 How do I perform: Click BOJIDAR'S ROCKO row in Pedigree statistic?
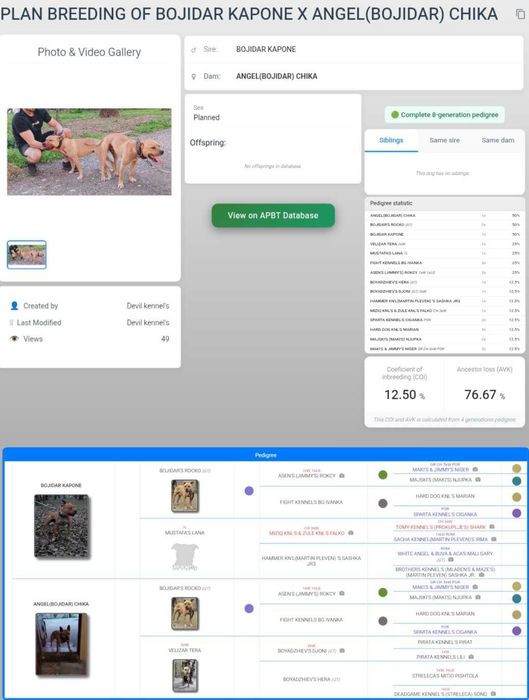pos(445,225)
